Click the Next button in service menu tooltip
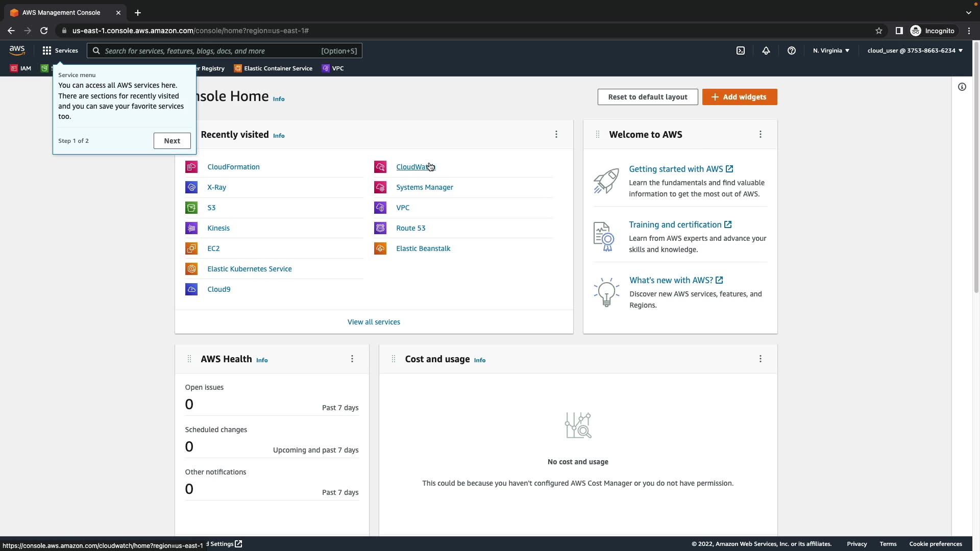 (172, 141)
